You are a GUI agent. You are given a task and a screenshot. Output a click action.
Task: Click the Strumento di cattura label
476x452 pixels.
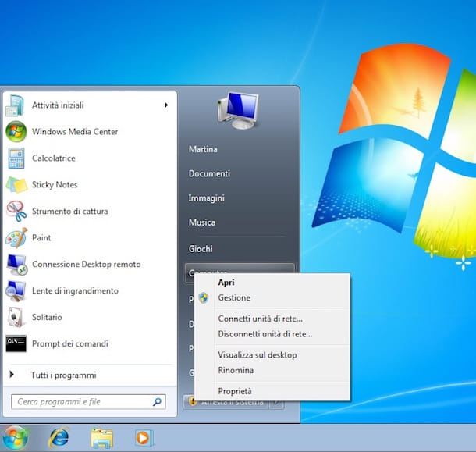(70, 211)
